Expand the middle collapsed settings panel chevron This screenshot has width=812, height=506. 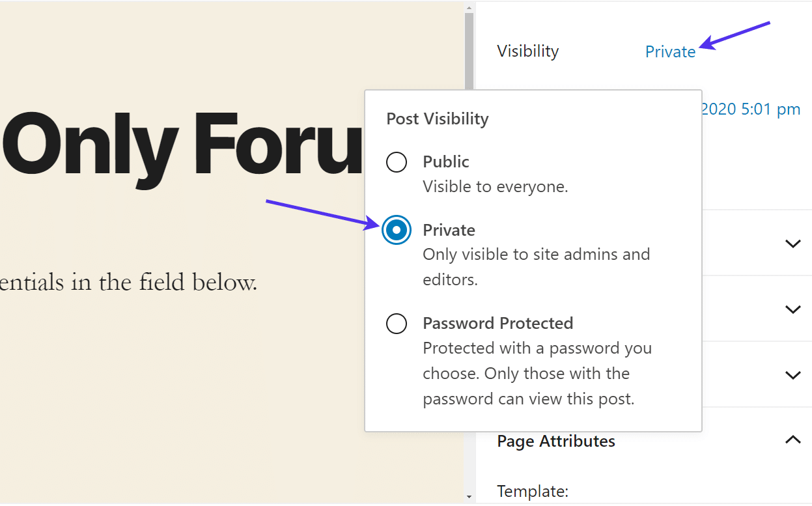pos(792,309)
